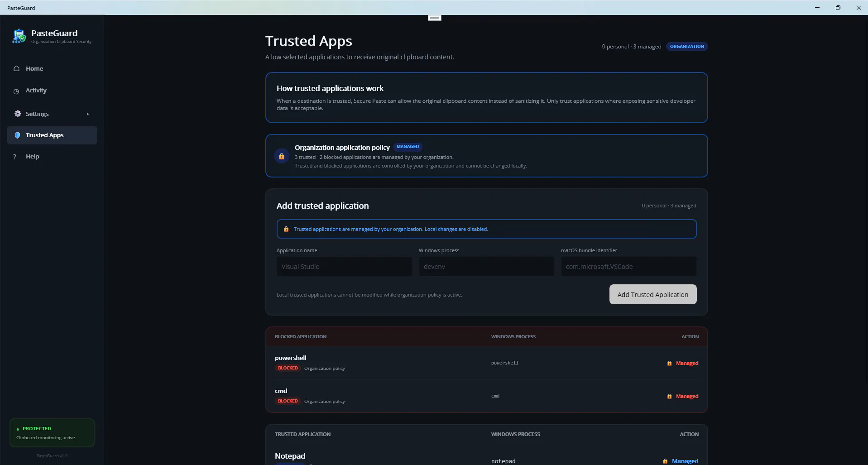Image resolution: width=868 pixels, height=465 pixels.
Task: Focus the Windows process input field
Action: pyautogui.click(x=486, y=267)
